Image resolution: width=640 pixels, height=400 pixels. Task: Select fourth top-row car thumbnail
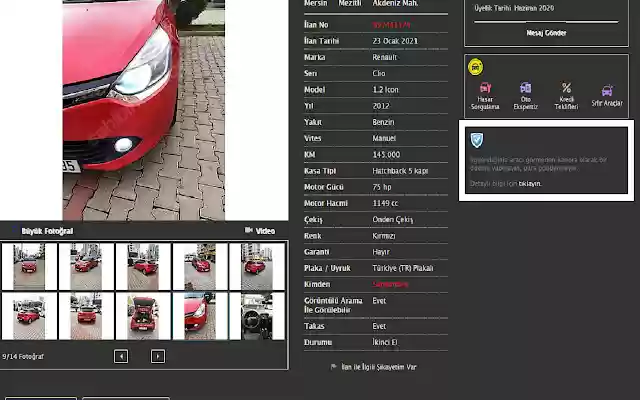(x=200, y=267)
